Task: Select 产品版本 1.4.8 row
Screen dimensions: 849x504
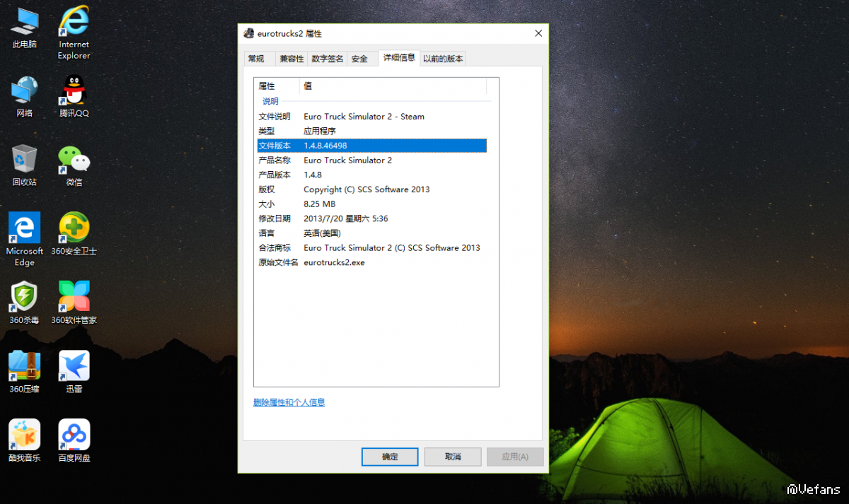Action: 371,175
